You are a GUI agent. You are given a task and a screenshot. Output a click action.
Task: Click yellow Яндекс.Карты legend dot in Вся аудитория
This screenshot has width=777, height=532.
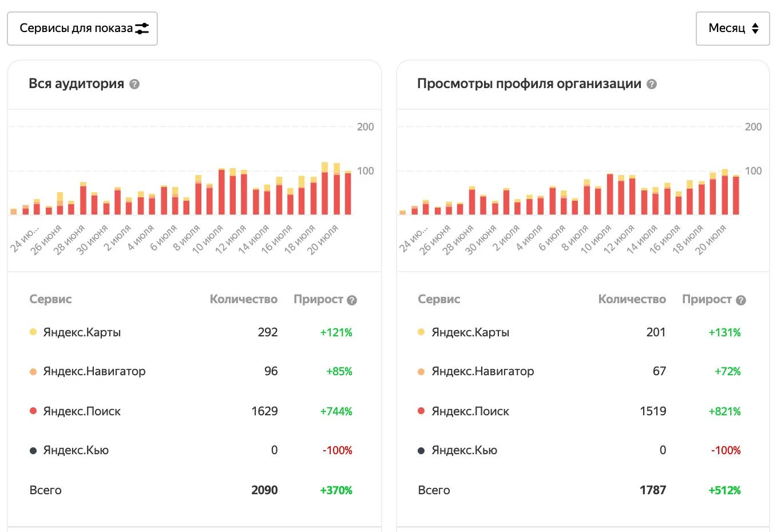[33, 332]
